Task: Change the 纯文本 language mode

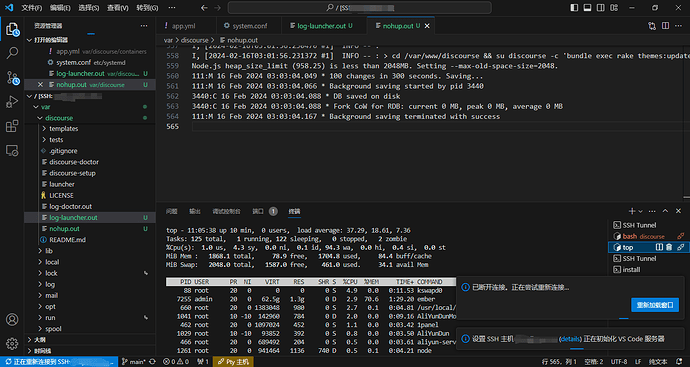Action: coord(658,362)
